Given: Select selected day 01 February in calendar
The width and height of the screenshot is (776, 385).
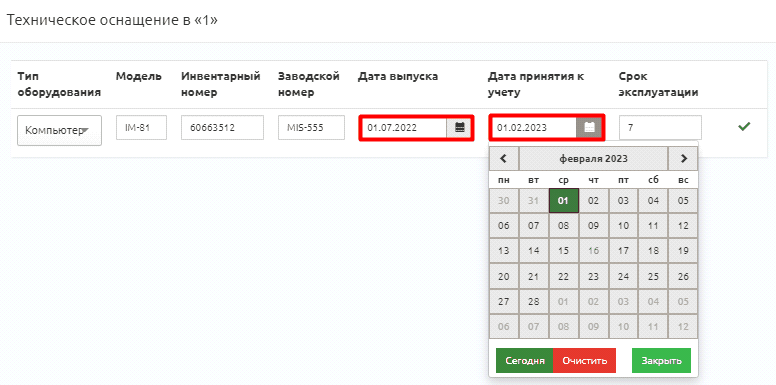Looking at the screenshot, I should (x=564, y=201).
